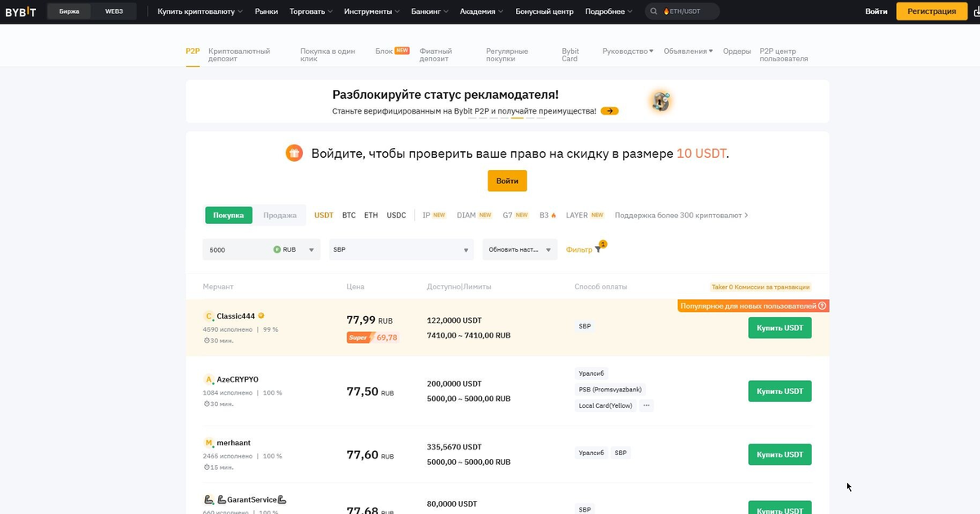Open Купить криптовалюту menu
This screenshot has width=980, height=514.
pos(201,11)
